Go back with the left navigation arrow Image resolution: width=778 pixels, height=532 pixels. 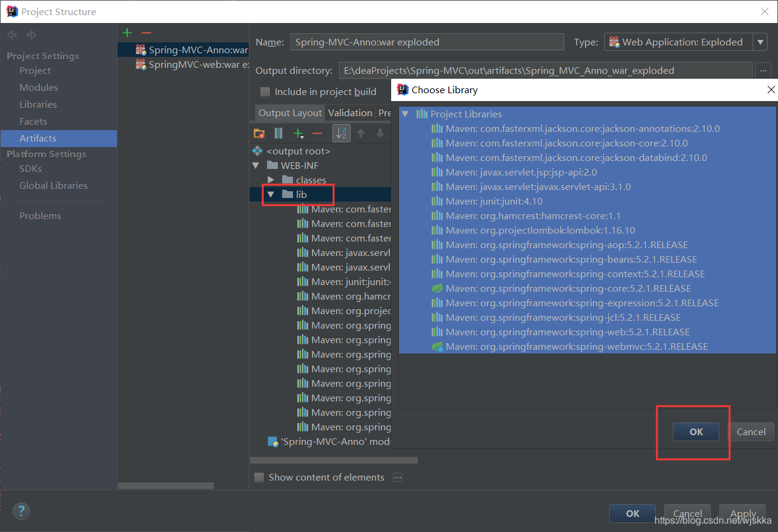[x=13, y=34]
